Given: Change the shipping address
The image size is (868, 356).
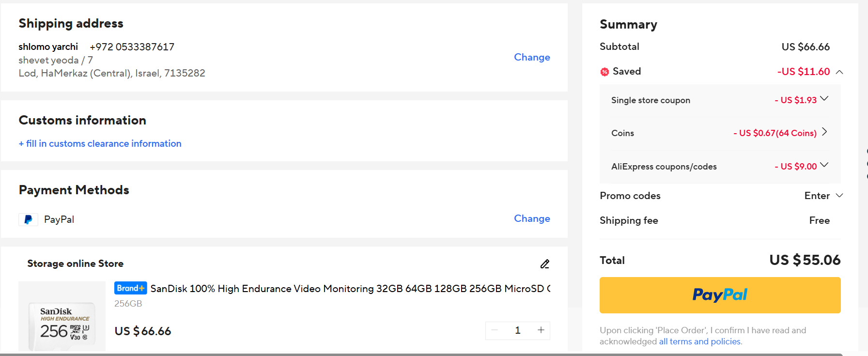Looking at the screenshot, I should coord(532,57).
